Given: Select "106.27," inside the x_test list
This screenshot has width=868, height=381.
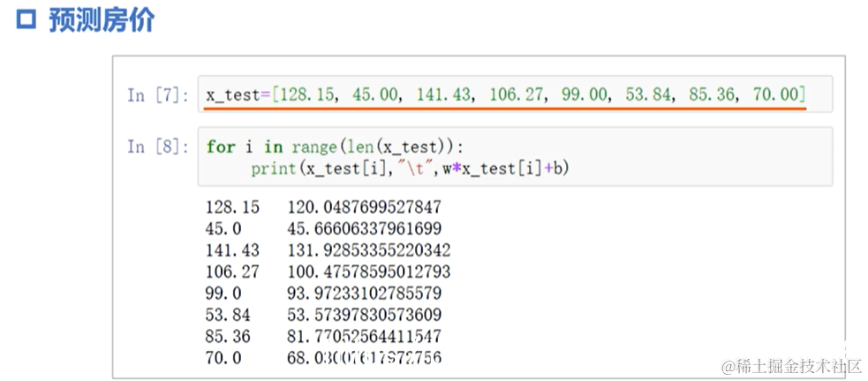Looking at the screenshot, I should [518, 95].
